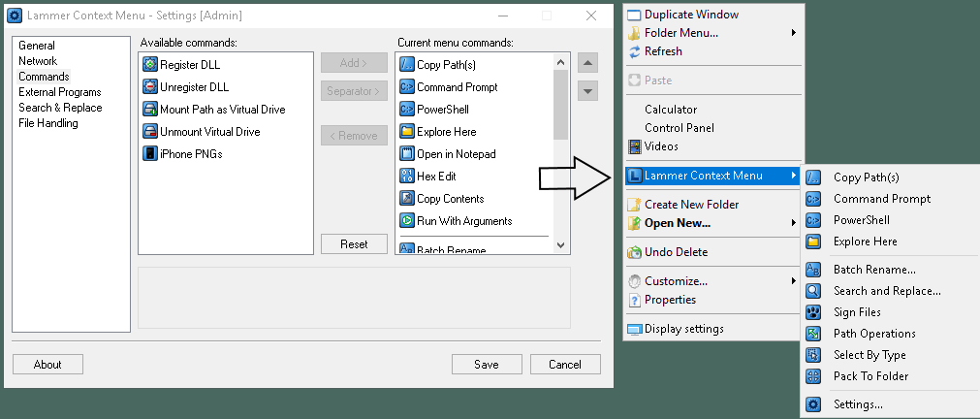Open Search & Replace settings category
The image size is (980, 419).
click(60, 108)
